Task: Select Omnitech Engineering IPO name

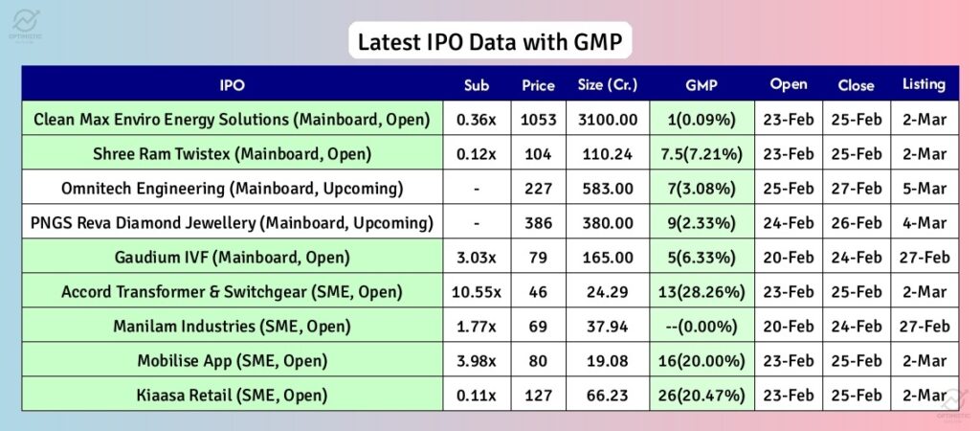Action: 231,188
